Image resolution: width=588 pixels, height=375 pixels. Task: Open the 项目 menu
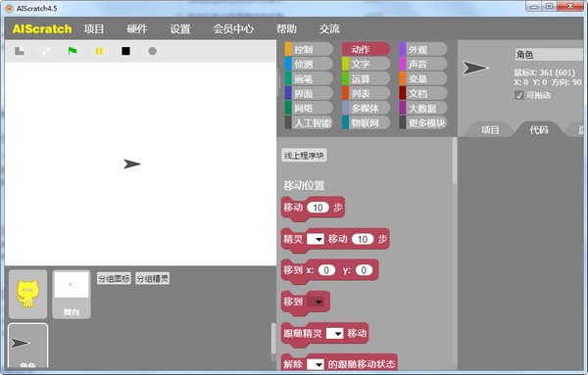pos(94,28)
